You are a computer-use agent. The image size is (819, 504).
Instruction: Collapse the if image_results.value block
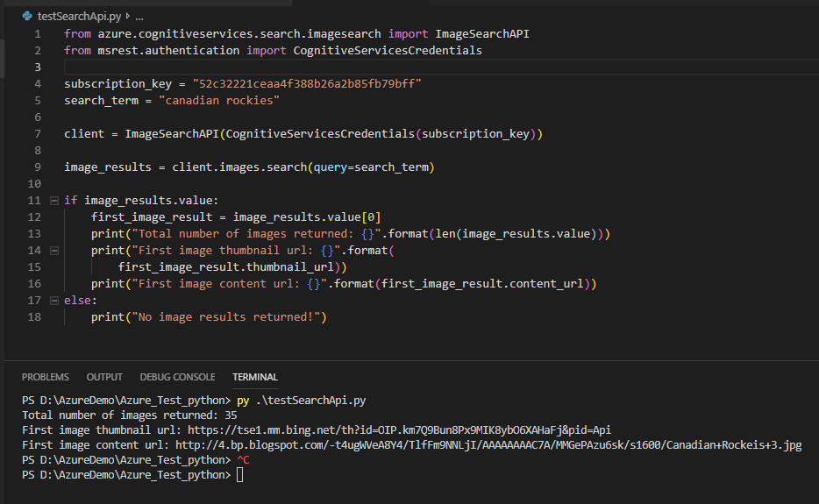point(54,201)
